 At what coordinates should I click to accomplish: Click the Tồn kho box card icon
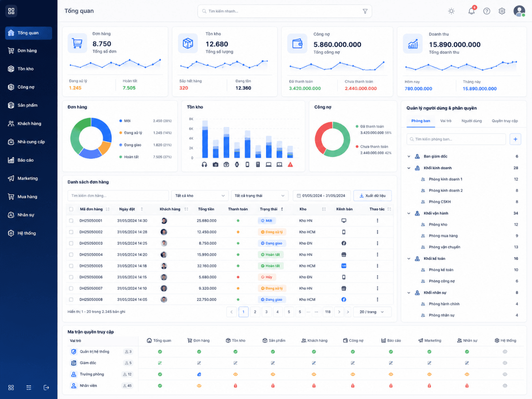(188, 43)
